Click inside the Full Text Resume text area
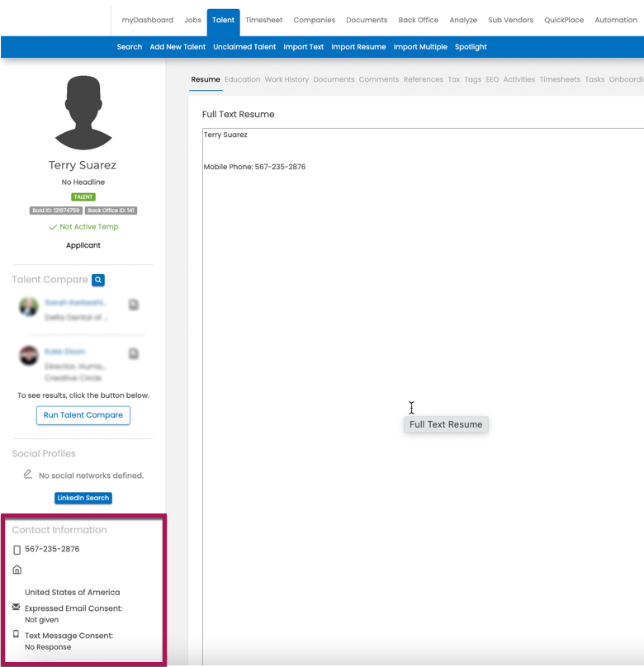The width and height of the screenshot is (644, 667). (423, 395)
